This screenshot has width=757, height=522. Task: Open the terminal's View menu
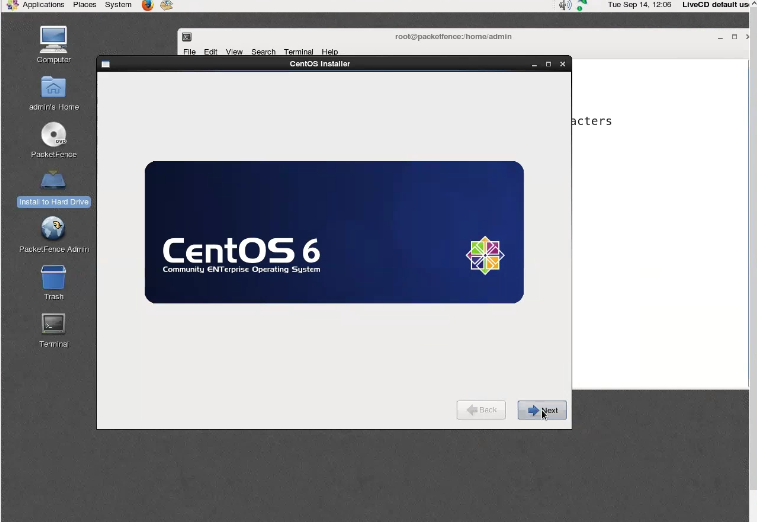234,52
